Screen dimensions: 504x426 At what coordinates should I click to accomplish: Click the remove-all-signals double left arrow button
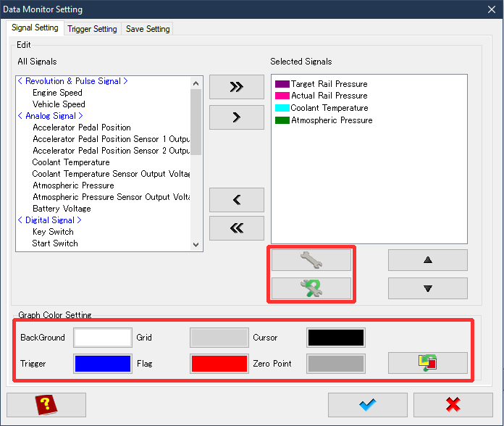237,228
